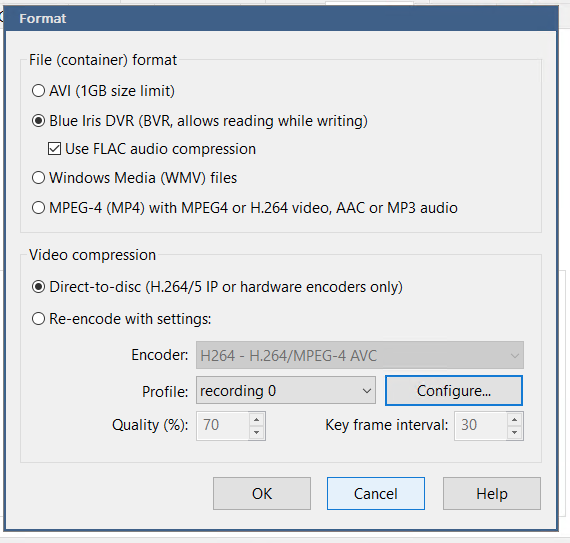Decrease Quality percentage with down arrow
Image resolution: width=570 pixels, height=543 pixels.
257,433
